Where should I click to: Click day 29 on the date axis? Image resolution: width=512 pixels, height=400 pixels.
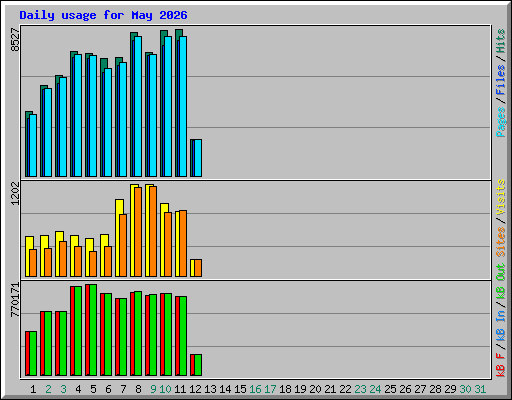[450, 389]
